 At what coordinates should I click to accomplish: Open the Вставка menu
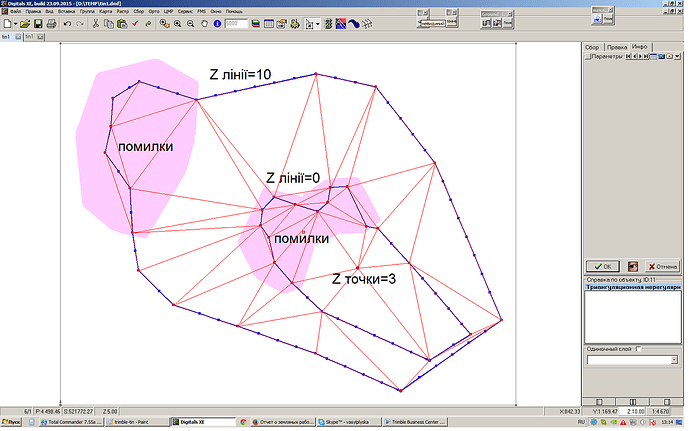66,11
